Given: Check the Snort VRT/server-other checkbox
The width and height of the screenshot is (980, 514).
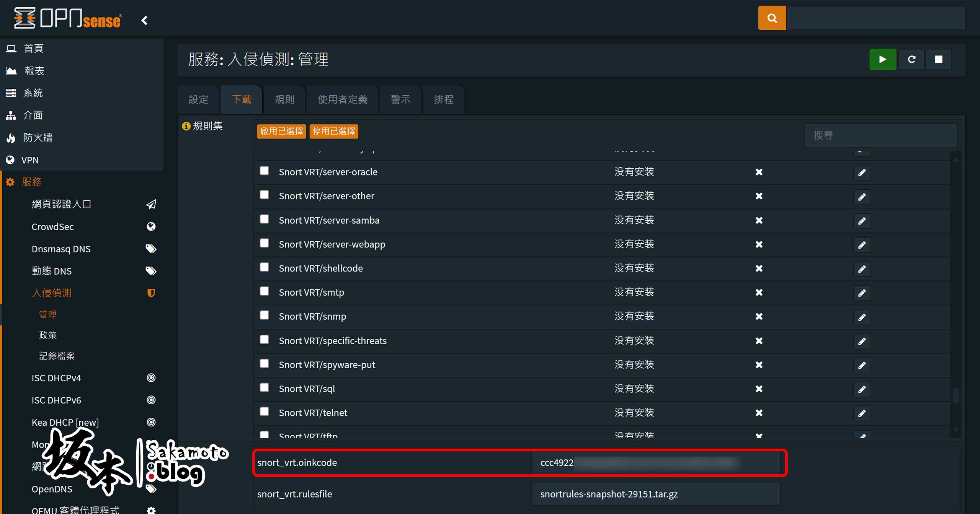Looking at the screenshot, I should 264,195.
